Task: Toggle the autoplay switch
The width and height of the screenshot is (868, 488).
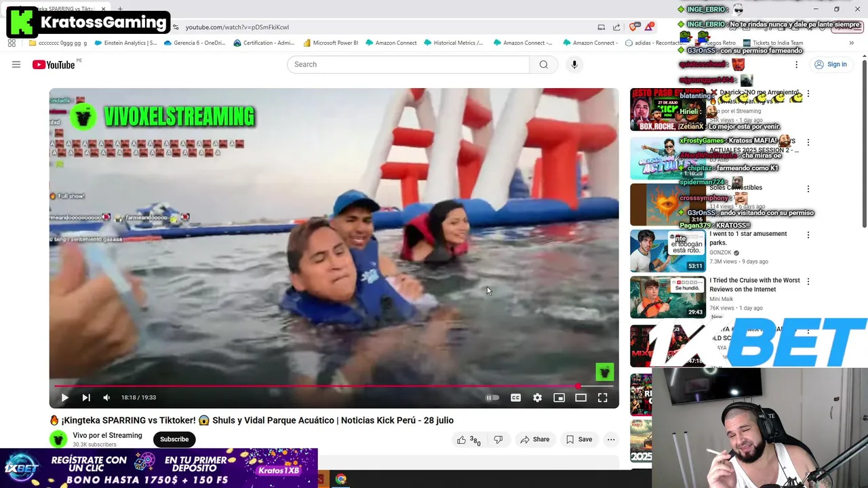Action: pyautogui.click(x=492, y=398)
